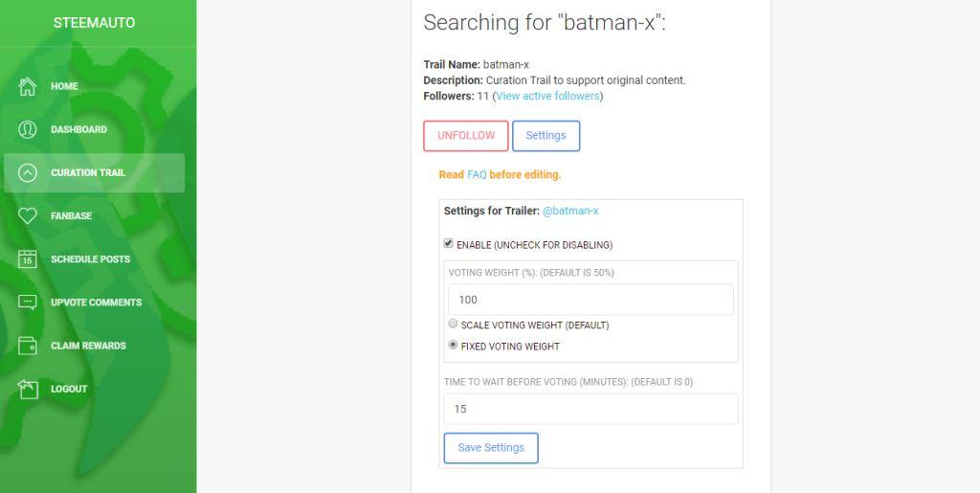Click the time to wait minutes field

coord(590,409)
